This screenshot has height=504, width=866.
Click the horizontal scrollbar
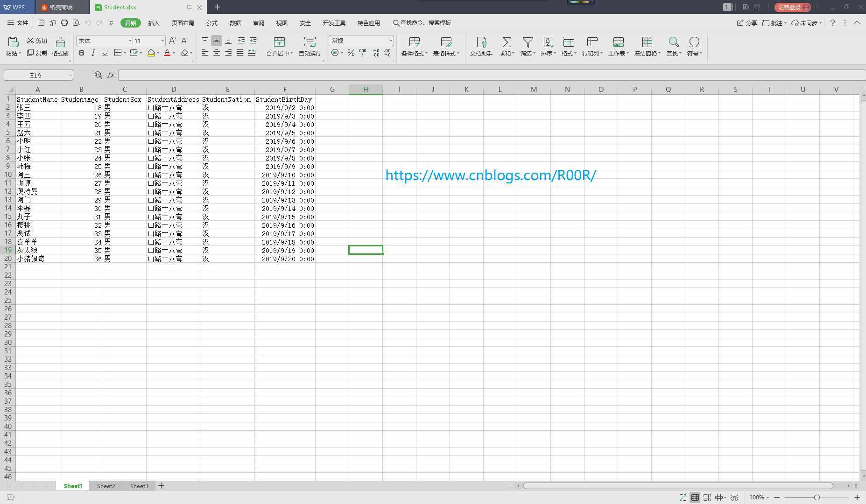click(x=678, y=486)
